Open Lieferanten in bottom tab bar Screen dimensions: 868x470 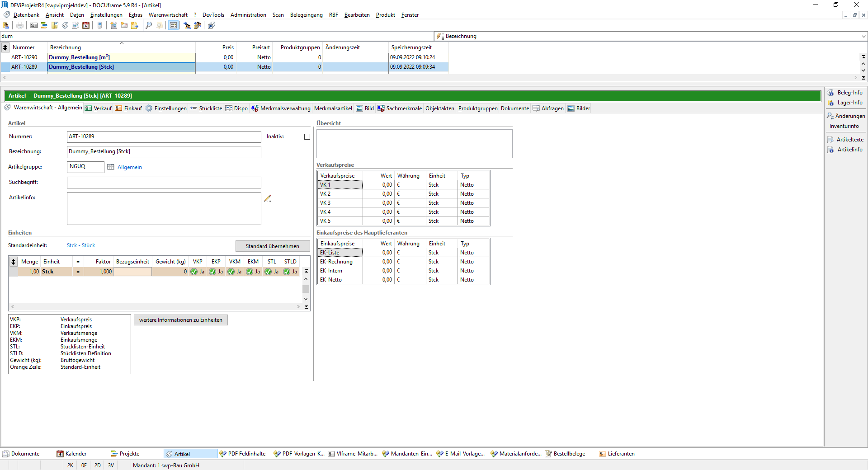[x=617, y=454]
